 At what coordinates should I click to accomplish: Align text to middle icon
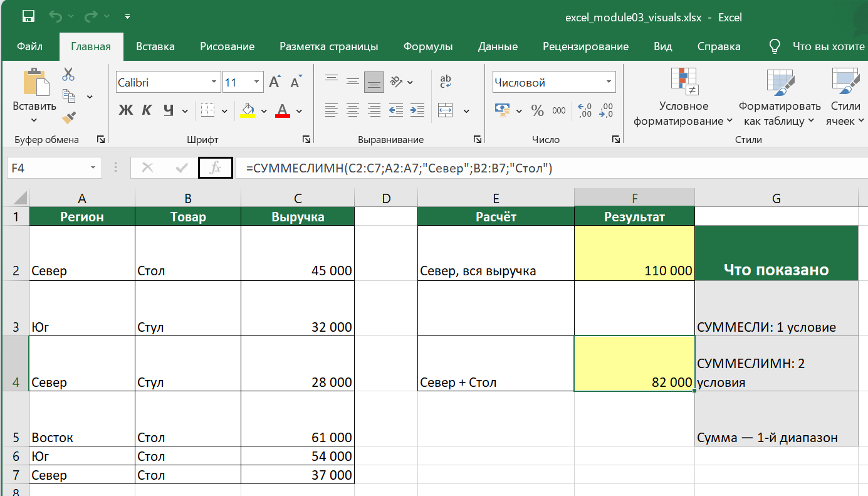tap(353, 82)
